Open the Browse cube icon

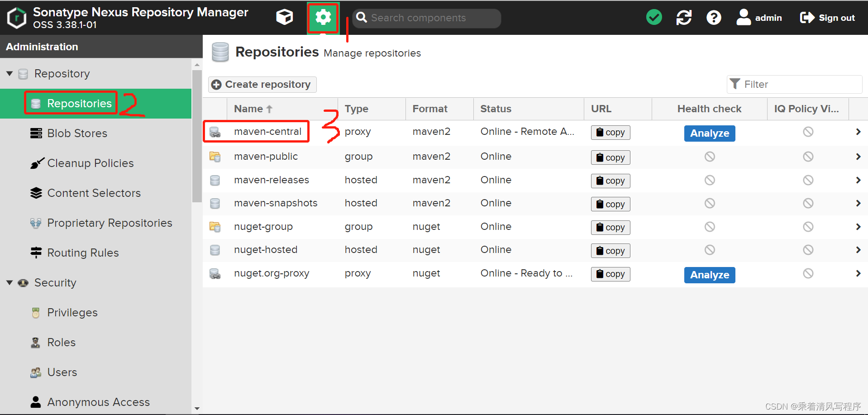click(x=285, y=18)
